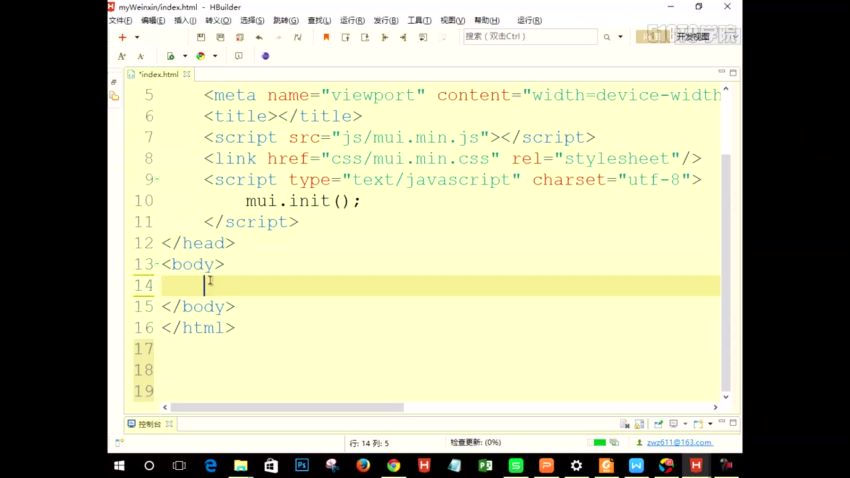
Task: Collapse the body tag fold at line 13
Action: pyautogui.click(x=157, y=265)
